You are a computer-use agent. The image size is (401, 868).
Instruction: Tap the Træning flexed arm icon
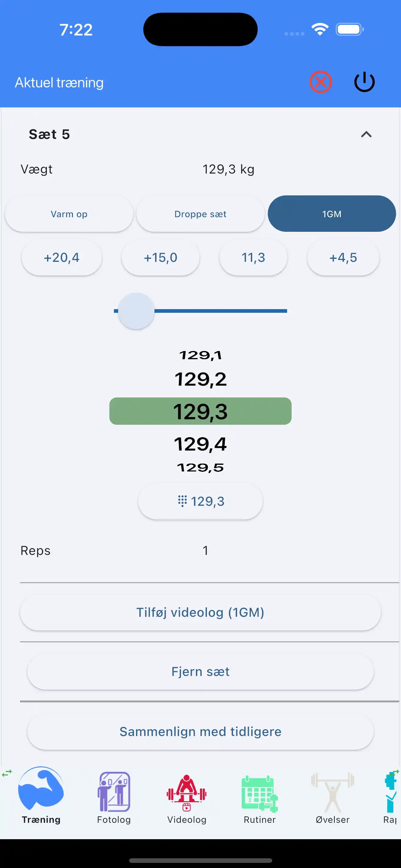click(x=41, y=789)
